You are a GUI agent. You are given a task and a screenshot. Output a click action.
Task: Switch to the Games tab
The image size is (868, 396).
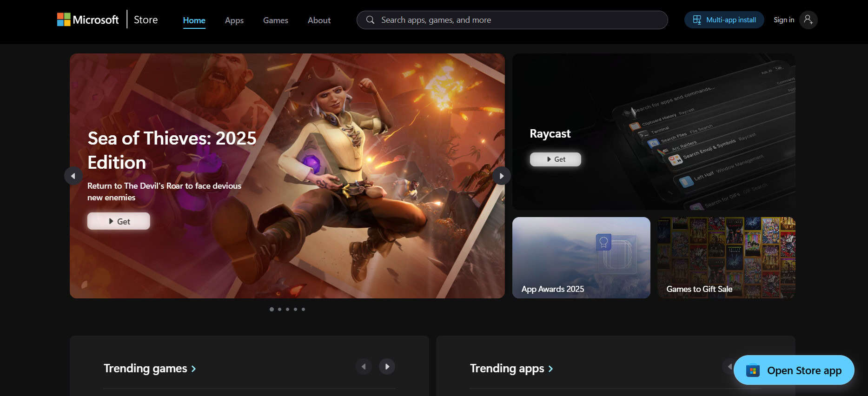[x=276, y=20]
